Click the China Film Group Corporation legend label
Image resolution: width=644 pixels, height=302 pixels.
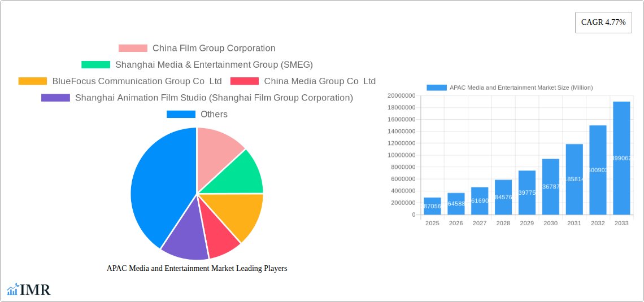point(214,48)
